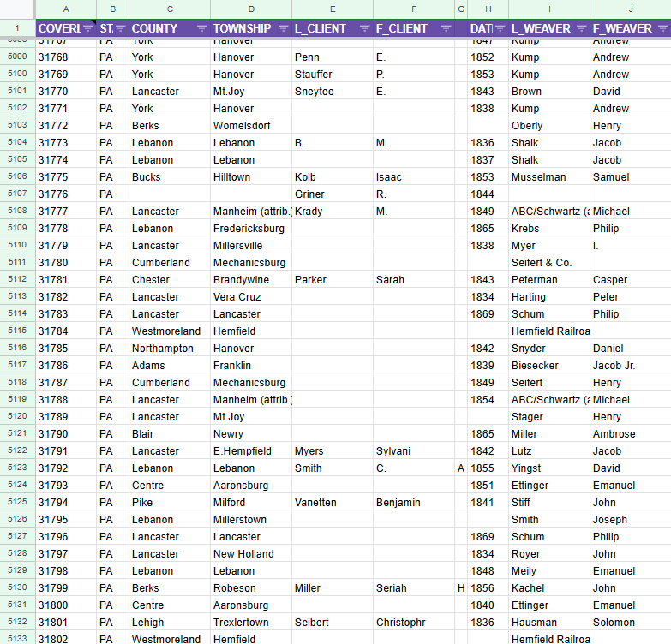Select column A header
The image size is (671, 644).
tap(66, 9)
